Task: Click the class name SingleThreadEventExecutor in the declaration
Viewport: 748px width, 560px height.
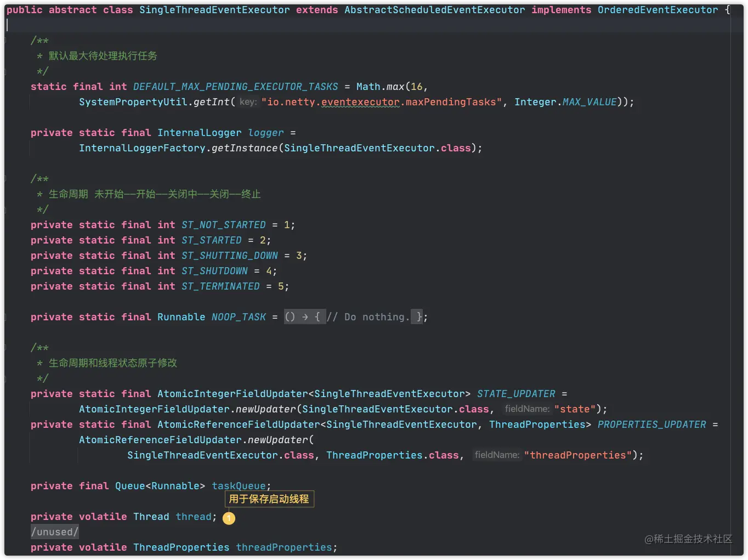Action: (x=214, y=10)
